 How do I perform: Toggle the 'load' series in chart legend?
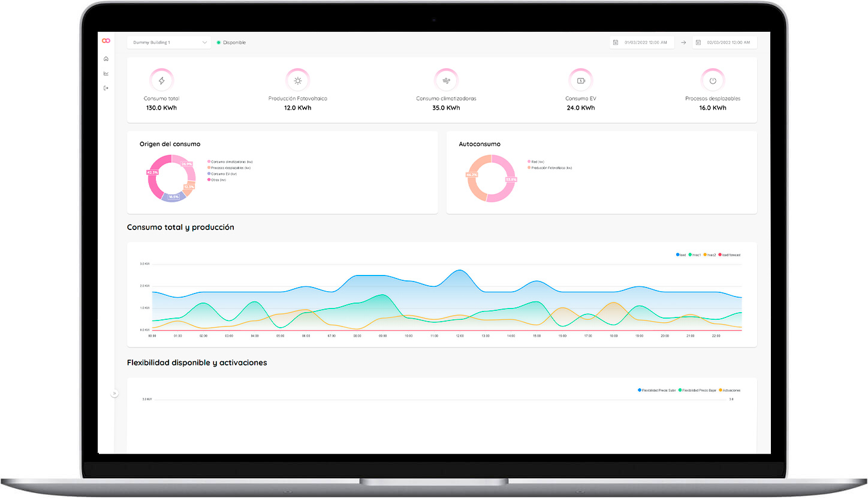(x=681, y=255)
